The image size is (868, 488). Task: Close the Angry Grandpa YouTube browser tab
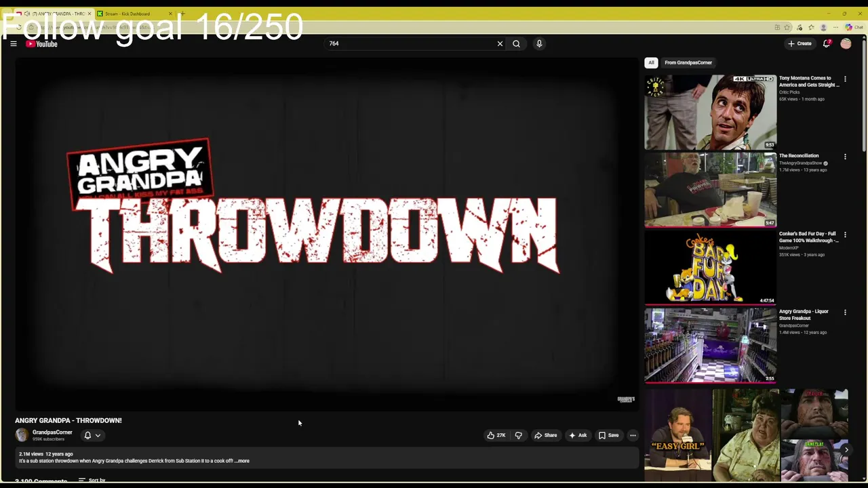point(89,14)
